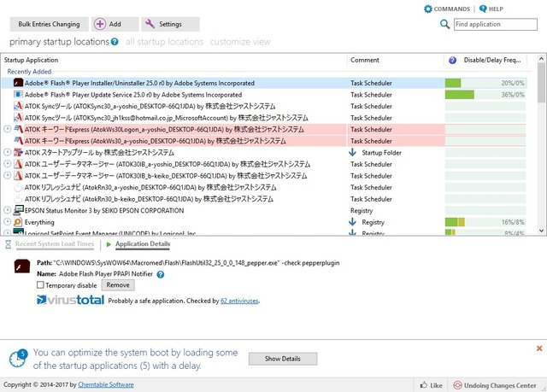Click the 36%/0% frequency bar
Screen dimensions: 547x392
(485, 95)
